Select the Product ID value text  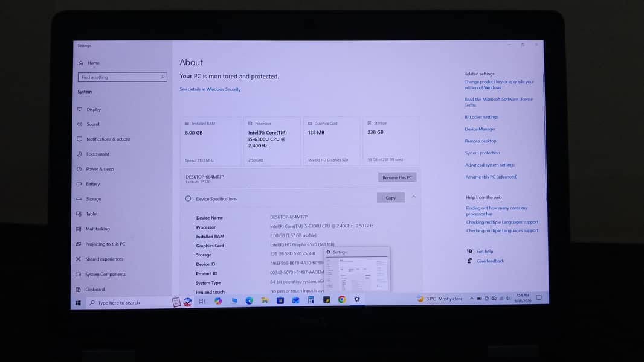click(297, 272)
